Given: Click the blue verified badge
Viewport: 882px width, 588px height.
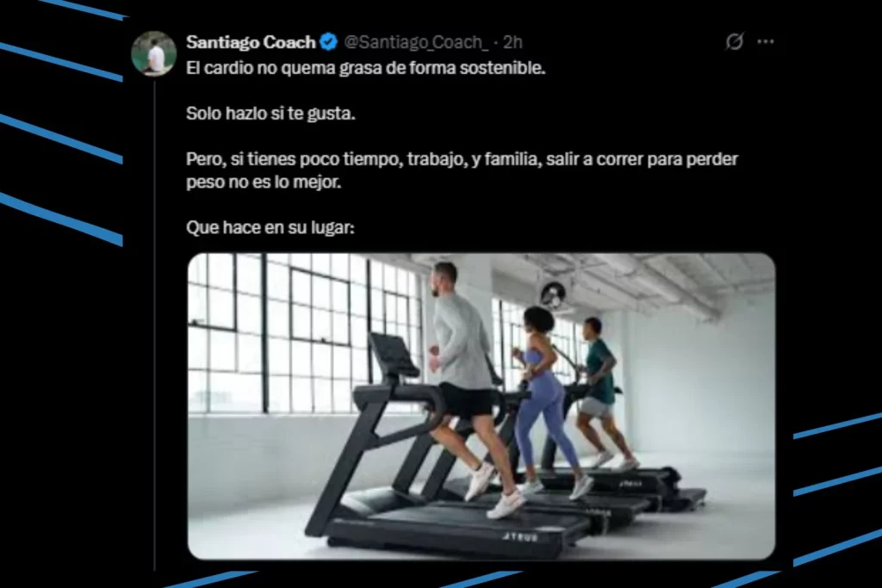Looking at the screenshot, I should coord(328,41).
